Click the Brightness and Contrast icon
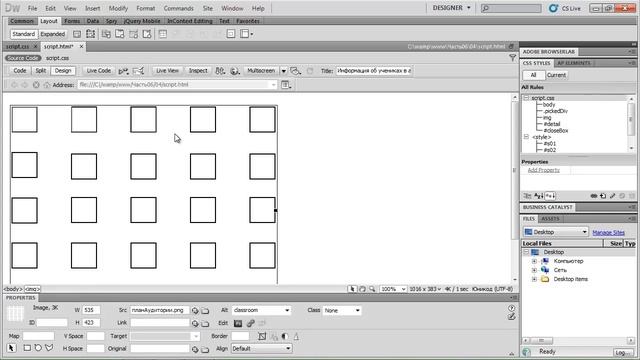 pos(285,336)
